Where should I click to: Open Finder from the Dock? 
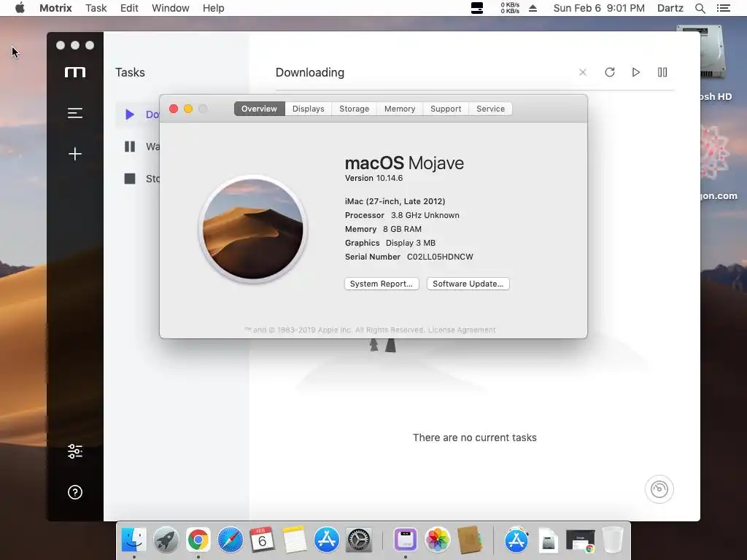point(134,540)
